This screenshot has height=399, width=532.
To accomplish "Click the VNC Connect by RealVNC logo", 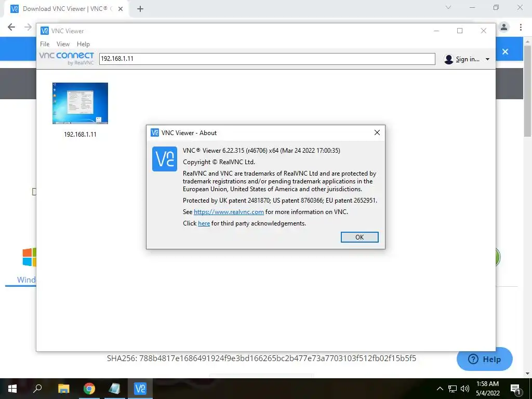I will coord(66,58).
